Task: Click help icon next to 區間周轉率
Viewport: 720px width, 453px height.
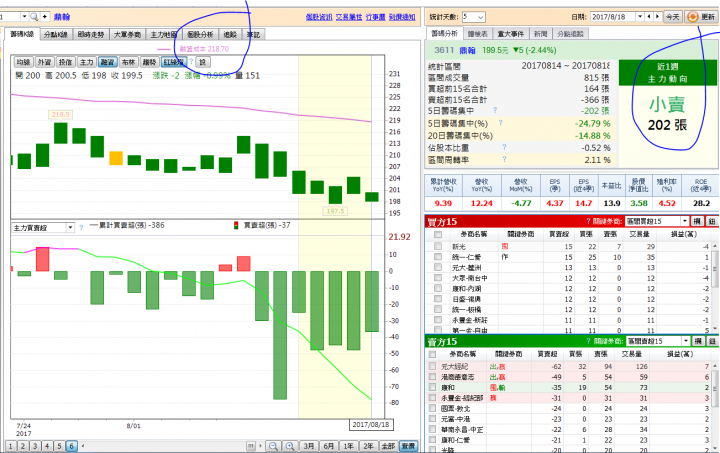Action: (504, 159)
